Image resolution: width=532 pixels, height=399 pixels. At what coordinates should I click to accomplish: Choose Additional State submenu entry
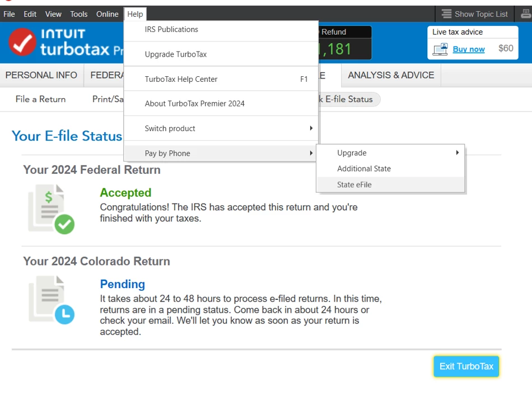pyautogui.click(x=390, y=169)
